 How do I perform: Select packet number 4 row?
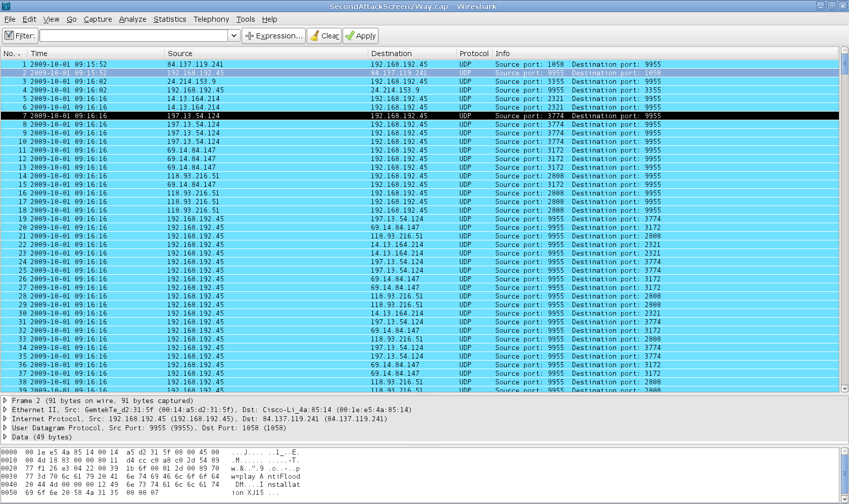[419, 90]
